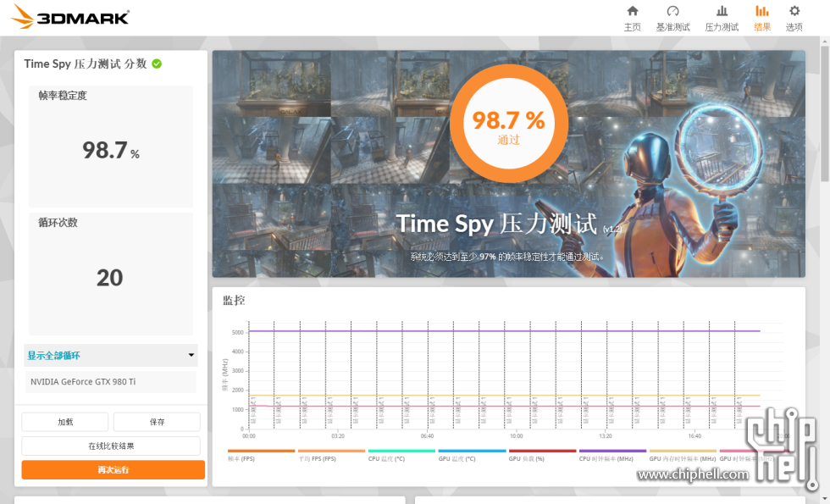
Task: Toggle the 平均 FPS legend swatch
Action: pyautogui.click(x=331, y=451)
